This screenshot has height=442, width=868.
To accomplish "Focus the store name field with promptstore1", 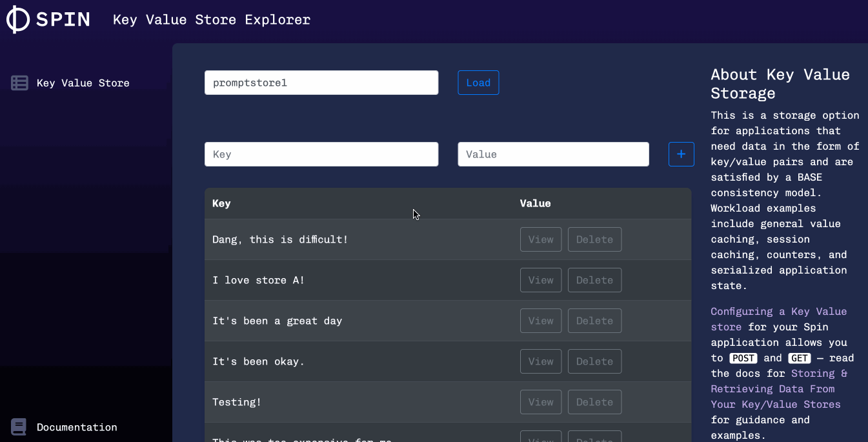I will click(x=321, y=83).
